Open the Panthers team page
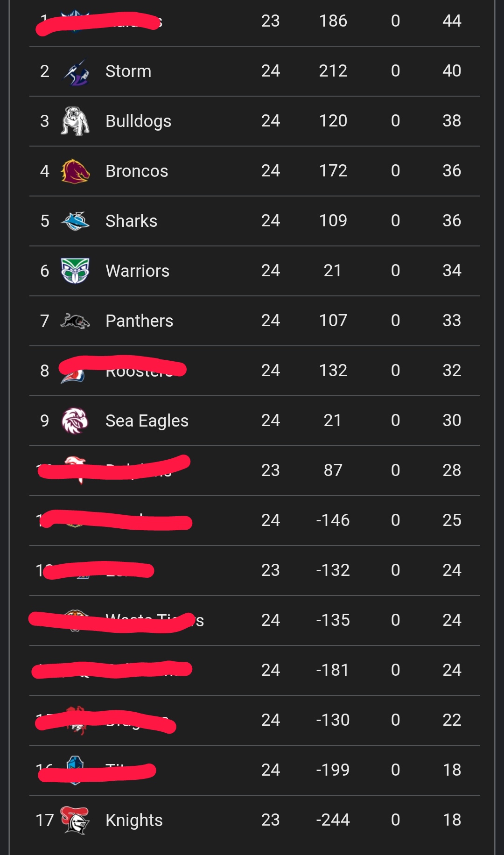This screenshot has height=855, width=504. point(139,321)
